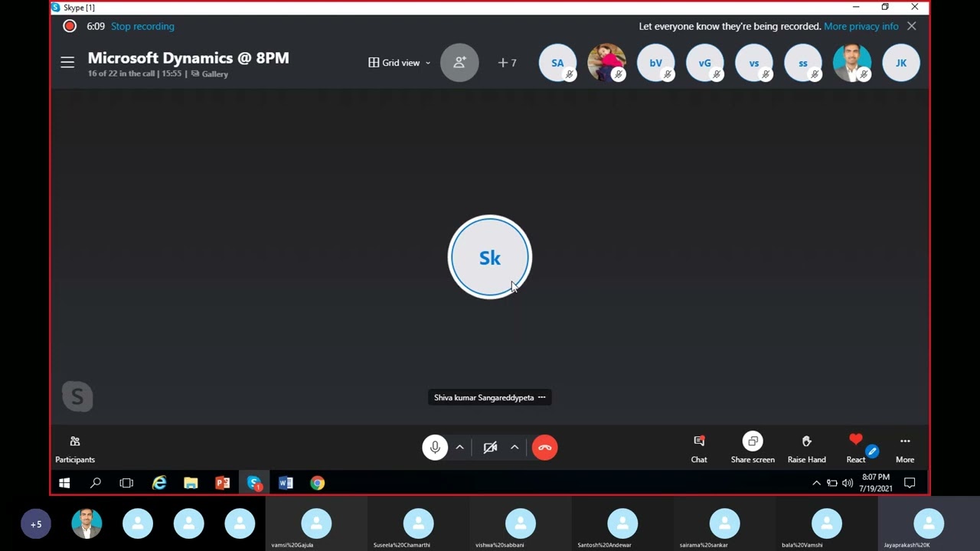Viewport: 980px width, 551px height.
Task: Click Share screen button
Action: [753, 449]
